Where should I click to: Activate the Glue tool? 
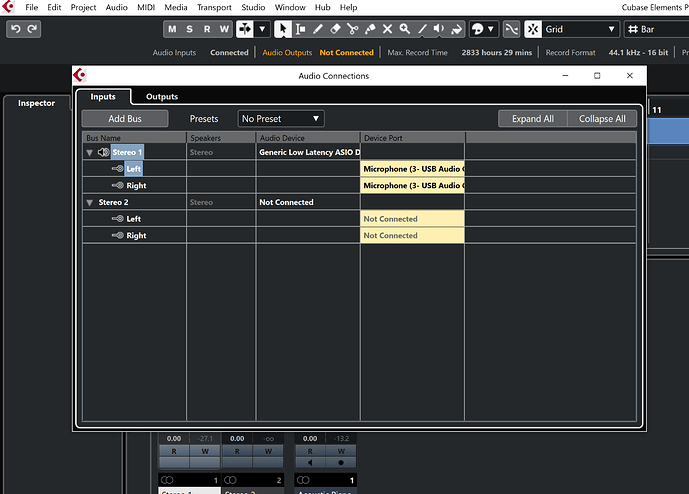tap(370, 29)
